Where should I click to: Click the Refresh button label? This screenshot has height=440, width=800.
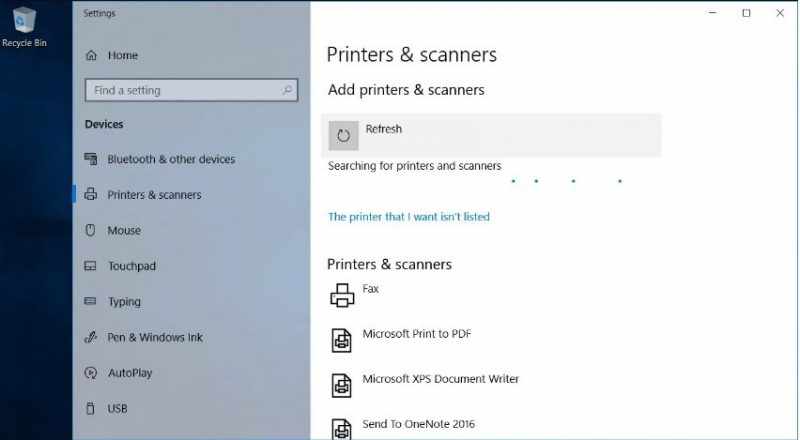[x=384, y=129]
